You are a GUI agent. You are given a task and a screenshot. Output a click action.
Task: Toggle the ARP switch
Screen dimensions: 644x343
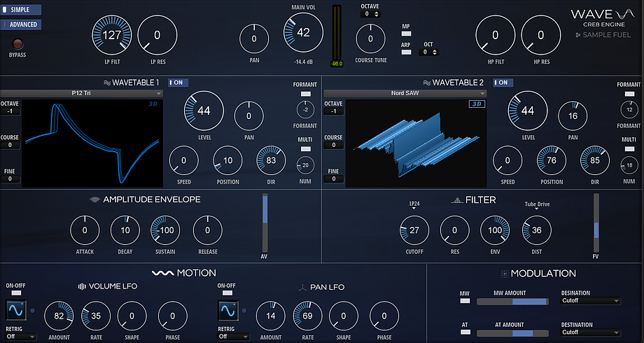pos(406,52)
